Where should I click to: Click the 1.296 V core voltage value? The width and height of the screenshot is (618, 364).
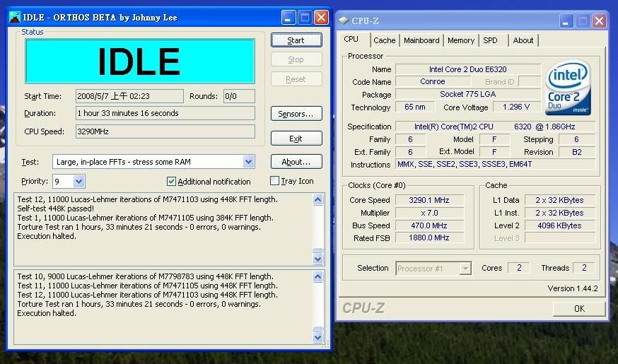tap(516, 107)
